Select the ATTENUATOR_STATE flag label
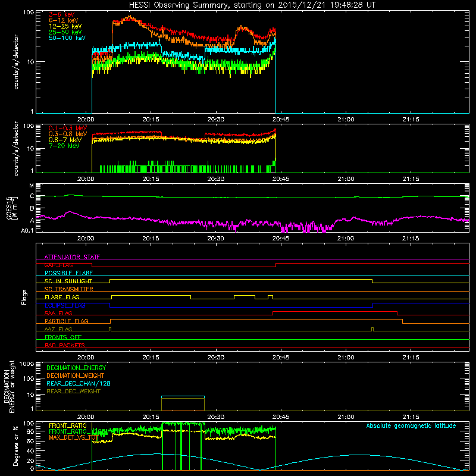 pos(72,257)
